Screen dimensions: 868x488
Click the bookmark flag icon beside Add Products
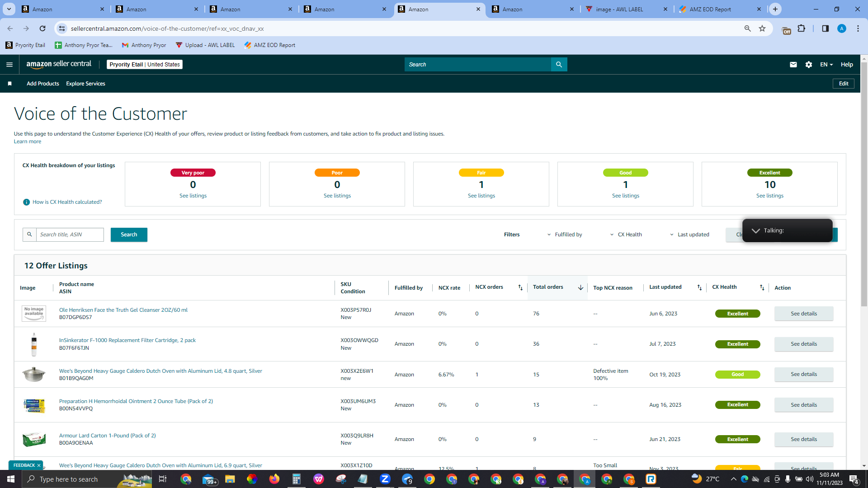pyautogui.click(x=9, y=84)
